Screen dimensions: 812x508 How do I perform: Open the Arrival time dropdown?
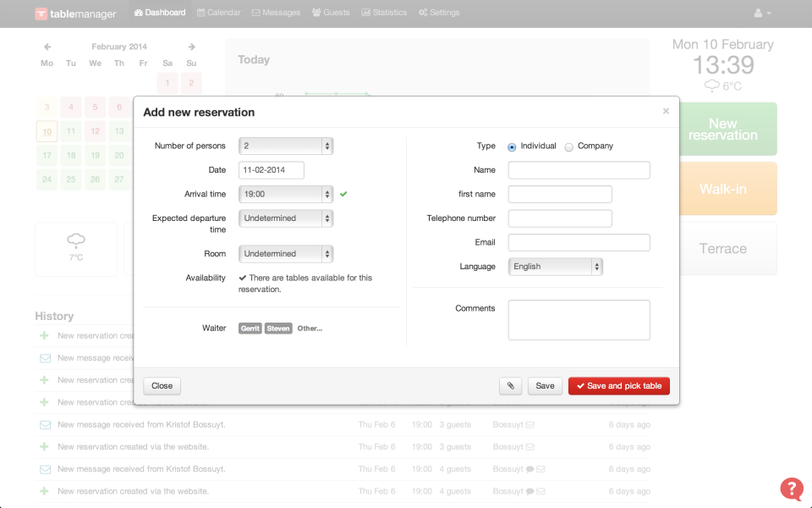[285, 194]
